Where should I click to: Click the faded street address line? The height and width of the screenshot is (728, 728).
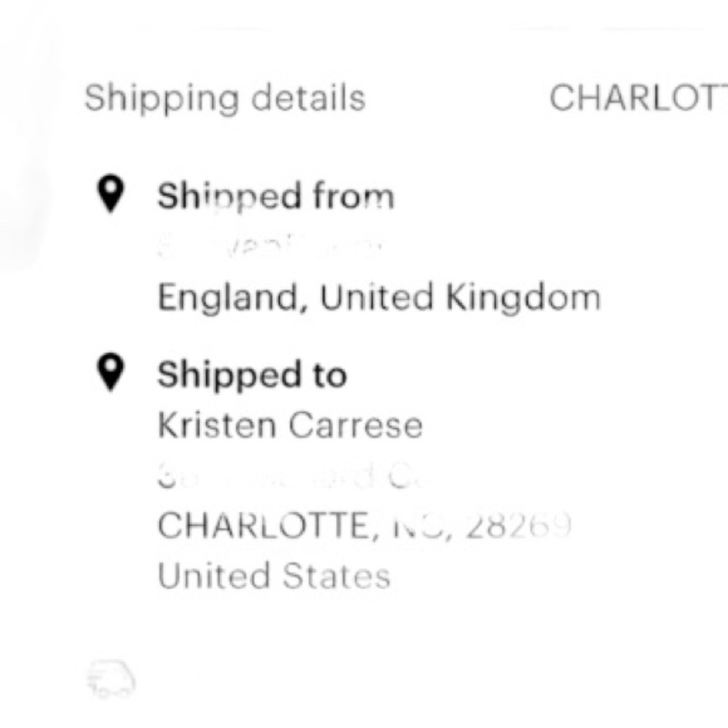click(x=293, y=477)
